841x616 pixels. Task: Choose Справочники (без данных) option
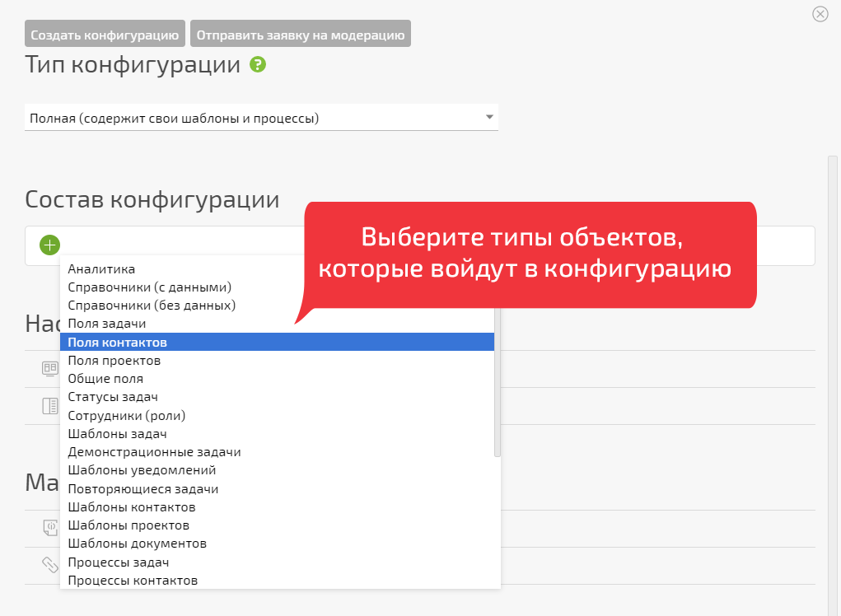pyautogui.click(x=278, y=306)
